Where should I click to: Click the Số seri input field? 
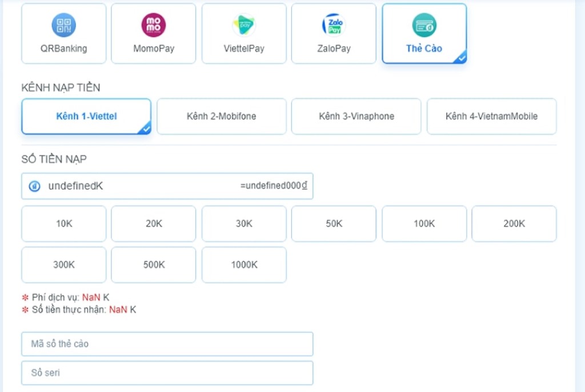tap(167, 373)
